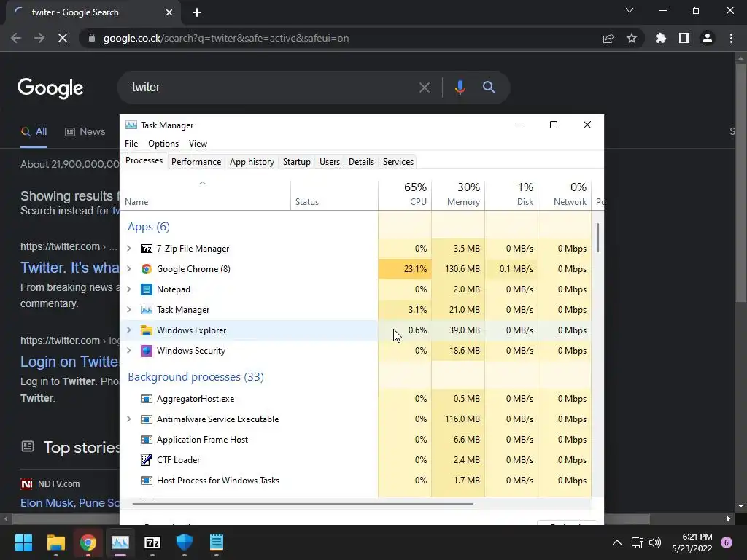Open the Chrome tab search dropdown

[x=630, y=10]
